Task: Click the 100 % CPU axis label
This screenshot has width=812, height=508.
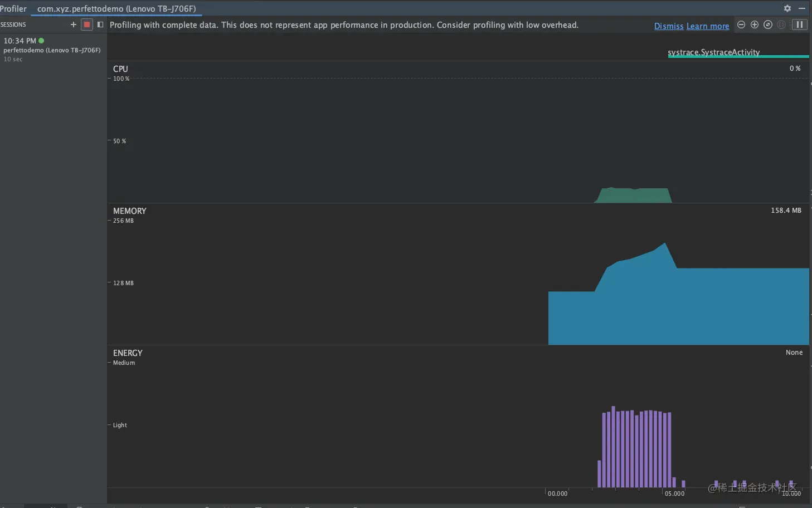Action: 121,79
